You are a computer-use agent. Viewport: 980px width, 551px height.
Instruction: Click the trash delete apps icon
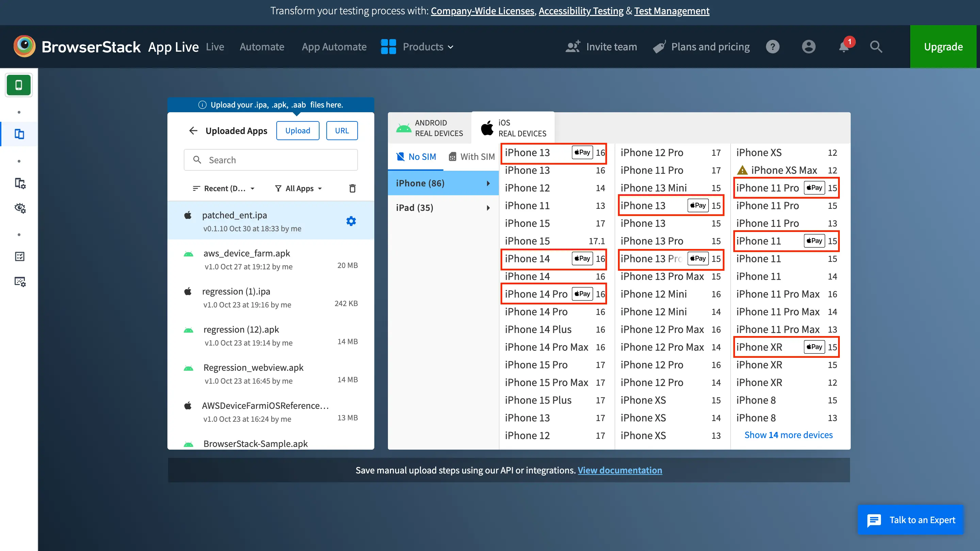pos(352,188)
